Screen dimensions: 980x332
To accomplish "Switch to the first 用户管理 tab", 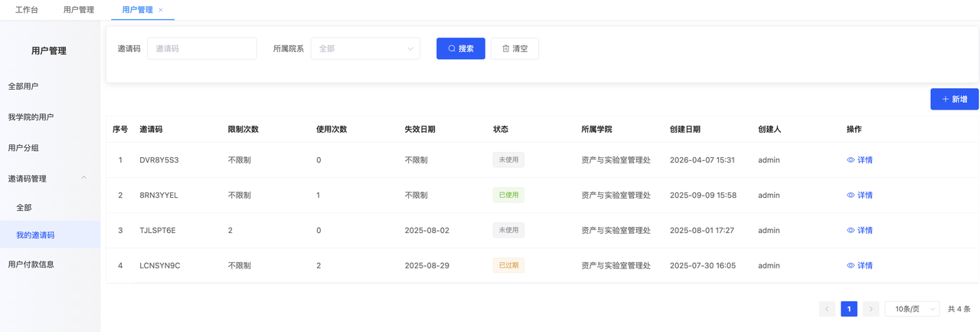I will [79, 10].
